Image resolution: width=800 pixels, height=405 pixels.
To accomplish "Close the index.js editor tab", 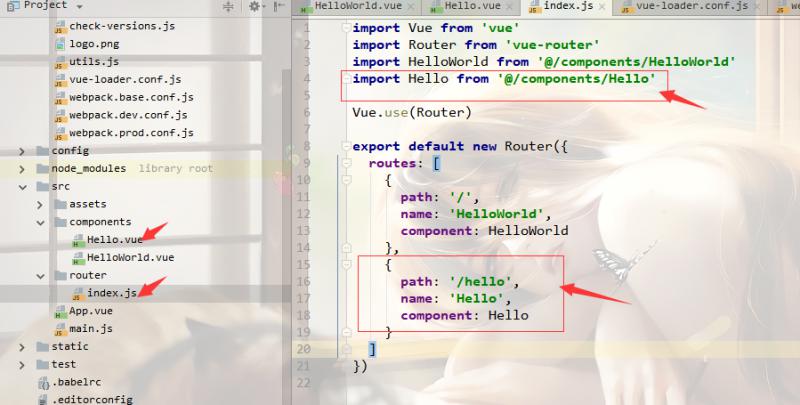I will [x=602, y=7].
